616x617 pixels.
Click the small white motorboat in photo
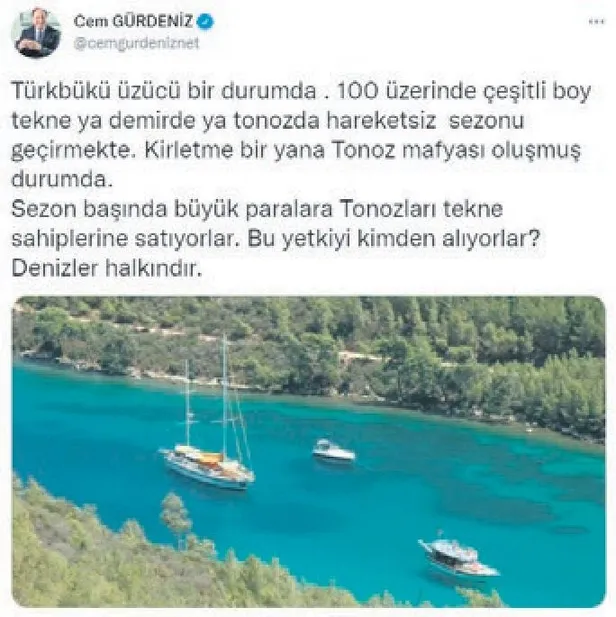tap(334, 450)
